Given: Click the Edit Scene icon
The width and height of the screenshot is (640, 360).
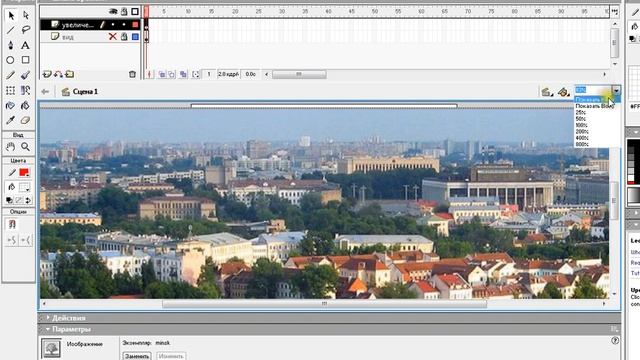Looking at the screenshot, I should tap(547, 92).
